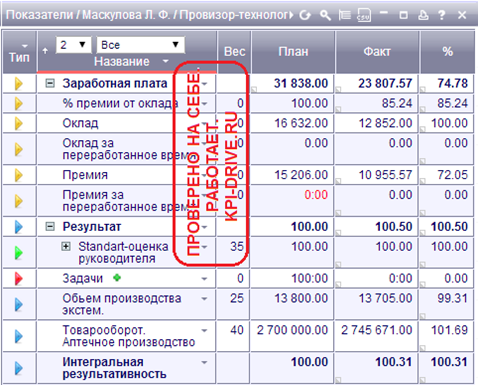This screenshot has height=385, width=478.
Task: Open help question mark icon
Action: pyautogui.click(x=442, y=15)
